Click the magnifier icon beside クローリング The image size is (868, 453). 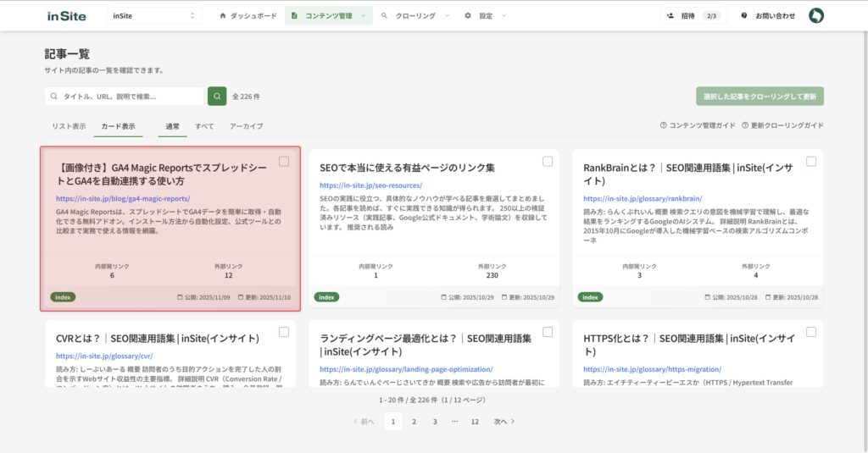384,16
